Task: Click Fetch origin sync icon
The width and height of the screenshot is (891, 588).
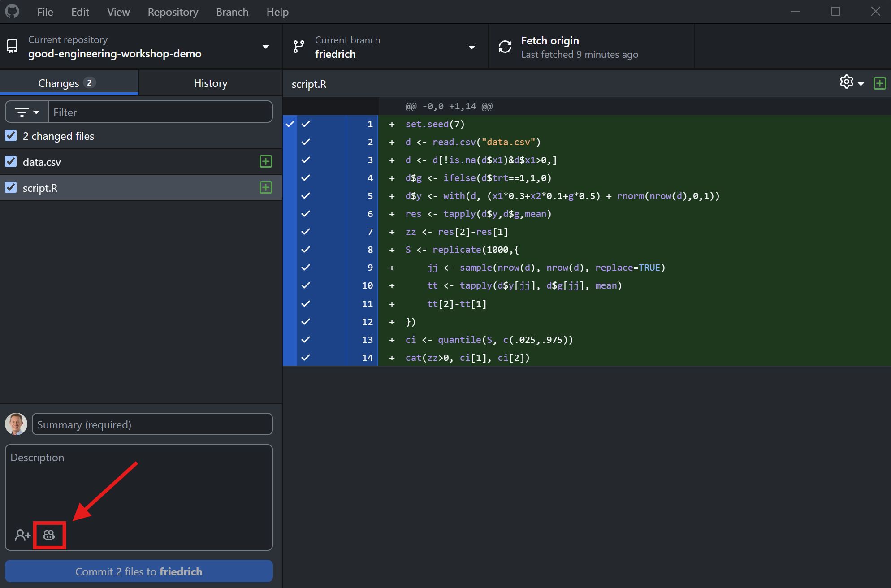Action: click(x=505, y=47)
